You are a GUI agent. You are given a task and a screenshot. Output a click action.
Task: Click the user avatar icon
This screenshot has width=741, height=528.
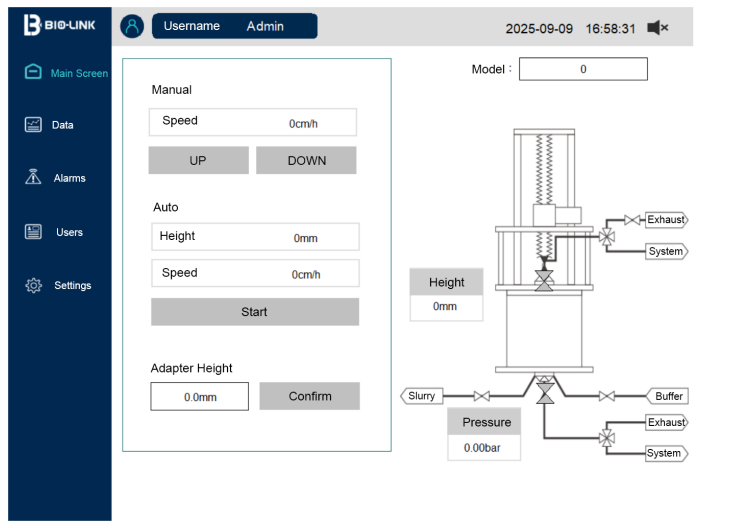click(132, 27)
